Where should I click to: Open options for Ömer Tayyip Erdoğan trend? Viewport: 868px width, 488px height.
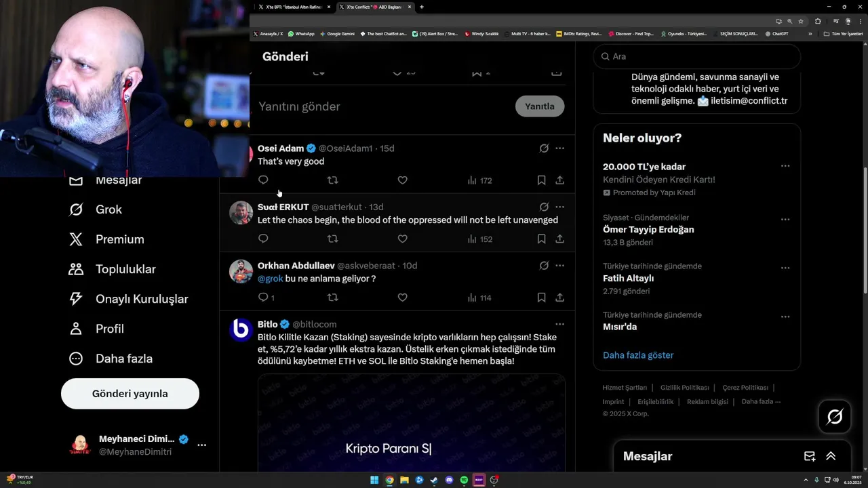pos(785,220)
